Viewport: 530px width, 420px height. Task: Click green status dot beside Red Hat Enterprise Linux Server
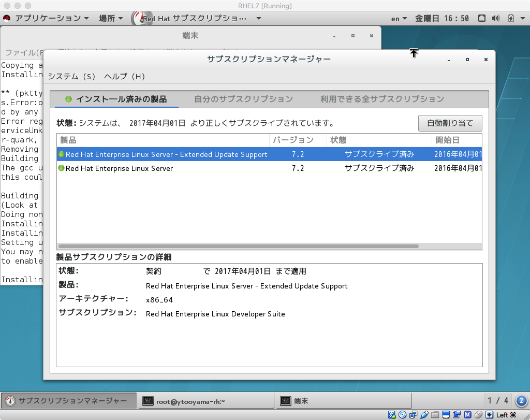point(61,168)
